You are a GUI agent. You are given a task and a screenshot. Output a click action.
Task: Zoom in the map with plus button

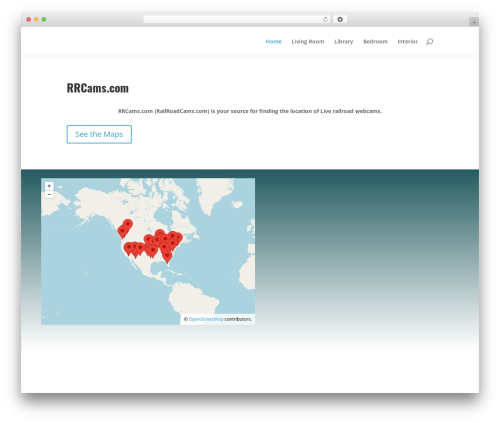49,186
